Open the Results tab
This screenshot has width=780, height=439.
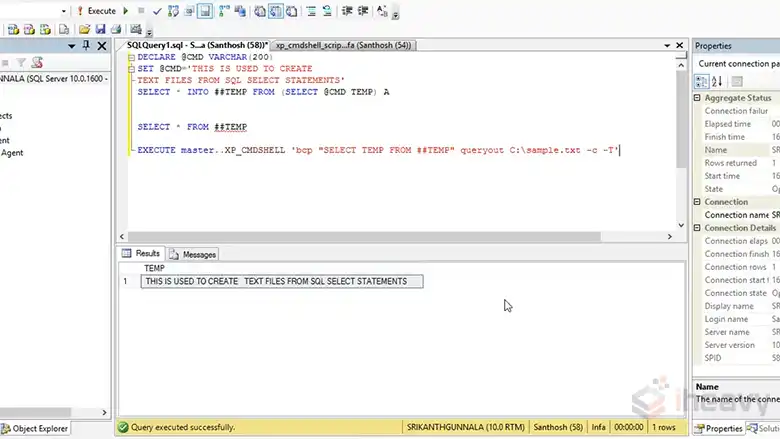pyautogui.click(x=141, y=254)
